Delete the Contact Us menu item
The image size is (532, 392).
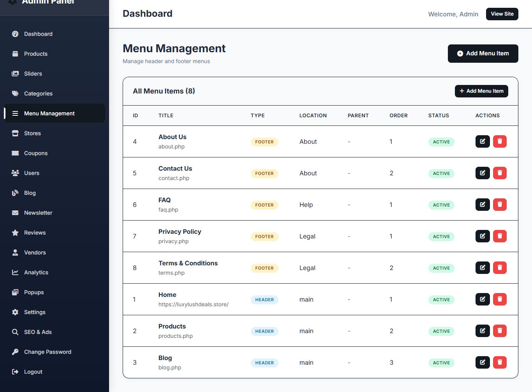tap(500, 173)
